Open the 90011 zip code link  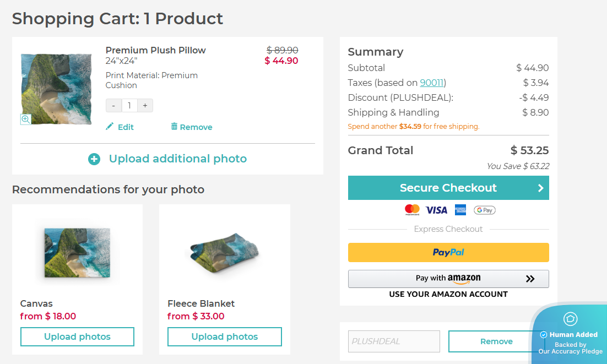[x=431, y=83]
